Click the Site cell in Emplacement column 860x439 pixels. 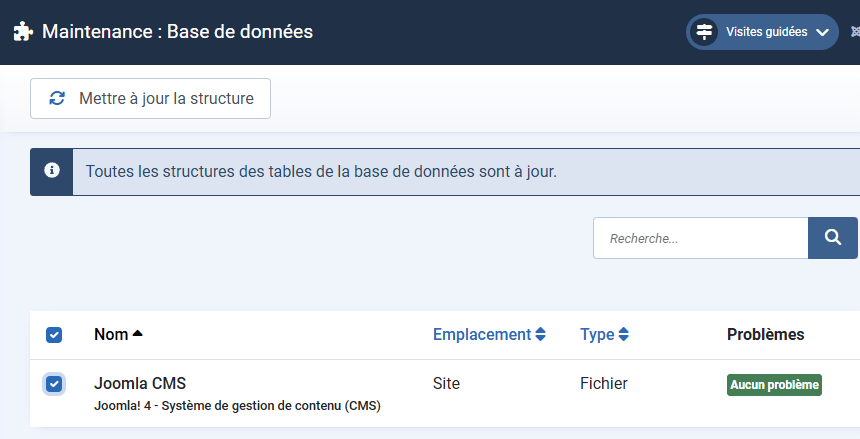pos(446,383)
